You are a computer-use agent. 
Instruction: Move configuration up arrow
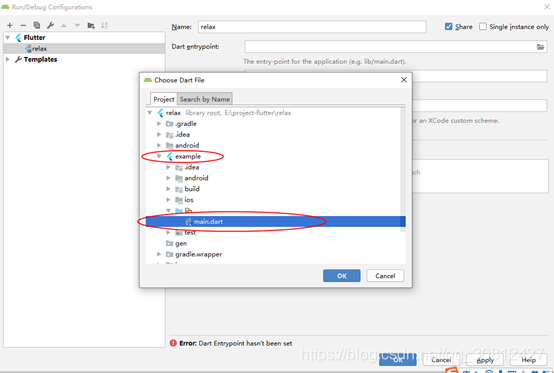(64, 25)
